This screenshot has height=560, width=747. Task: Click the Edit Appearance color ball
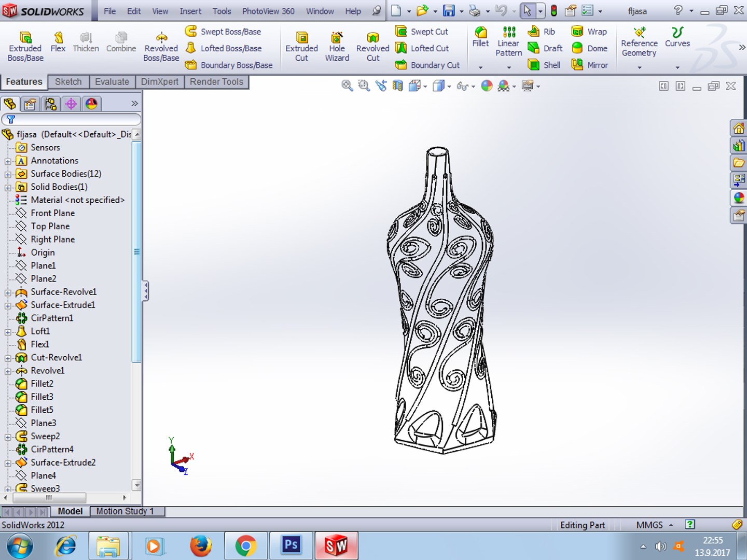[x=487, y=86]
